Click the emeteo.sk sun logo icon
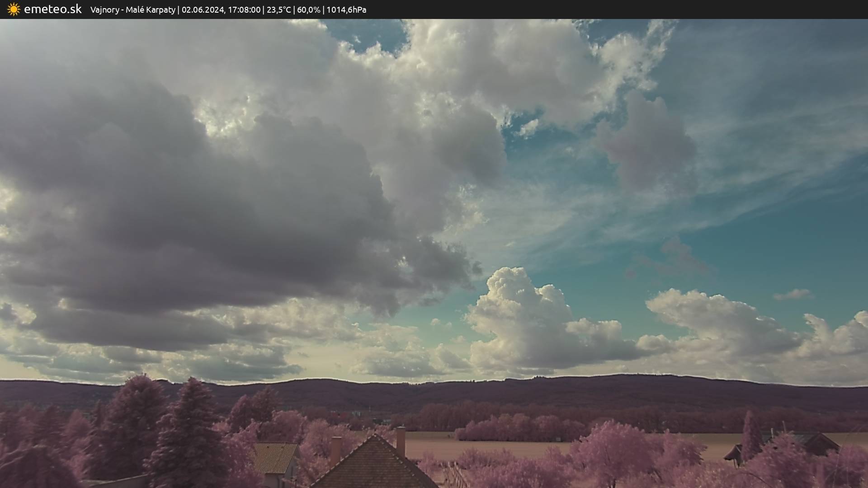Viewport: 868px width, 488px height. coord(14,9)
